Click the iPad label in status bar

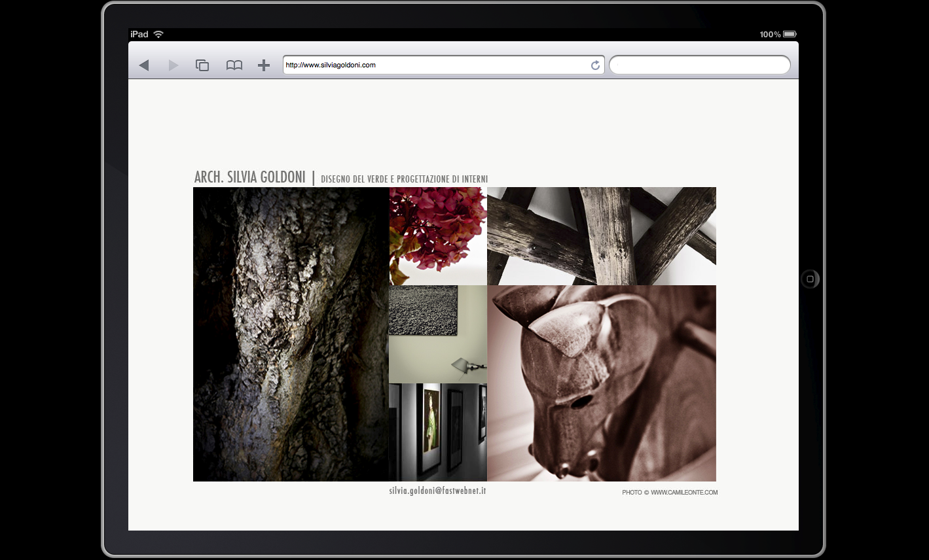(139, 34)
